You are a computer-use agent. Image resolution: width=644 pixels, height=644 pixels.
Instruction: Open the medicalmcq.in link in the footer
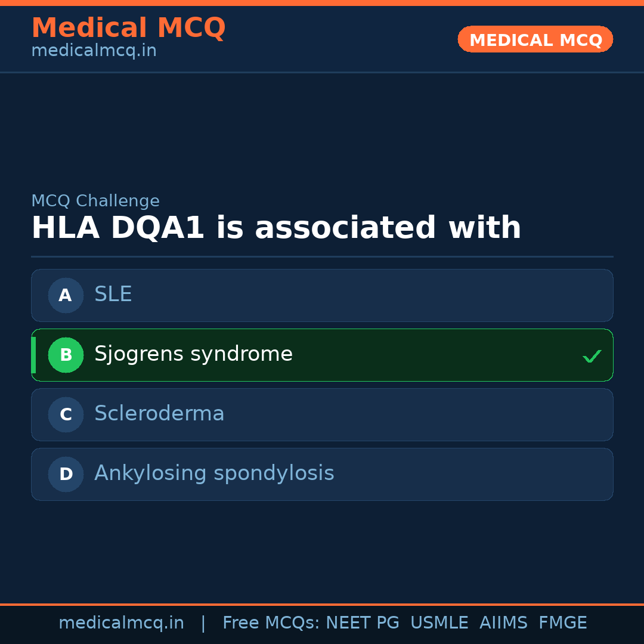click(121, 623)
